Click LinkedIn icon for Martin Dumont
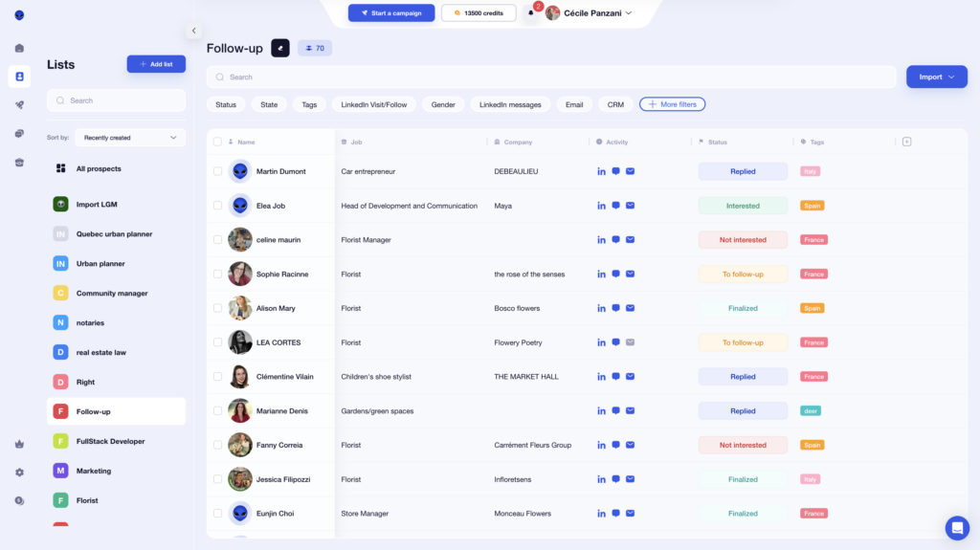Image resolution: width=980 pixels, height=550 pixels. (601, 172)
